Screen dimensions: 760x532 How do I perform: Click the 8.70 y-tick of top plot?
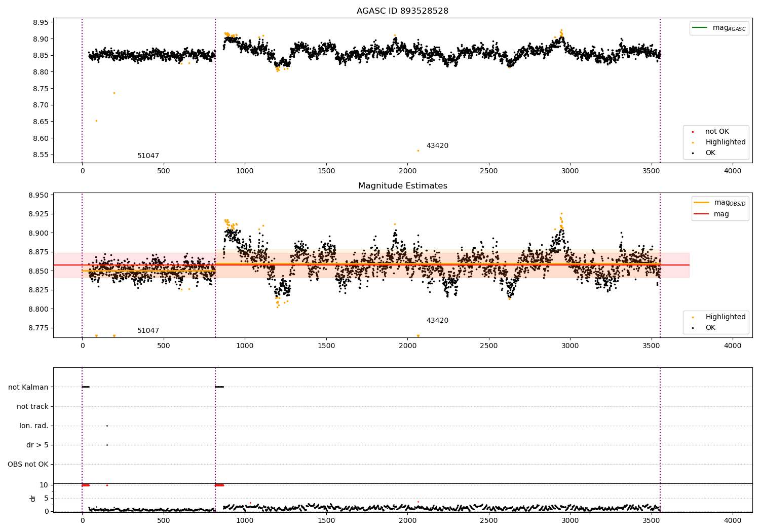40,105
